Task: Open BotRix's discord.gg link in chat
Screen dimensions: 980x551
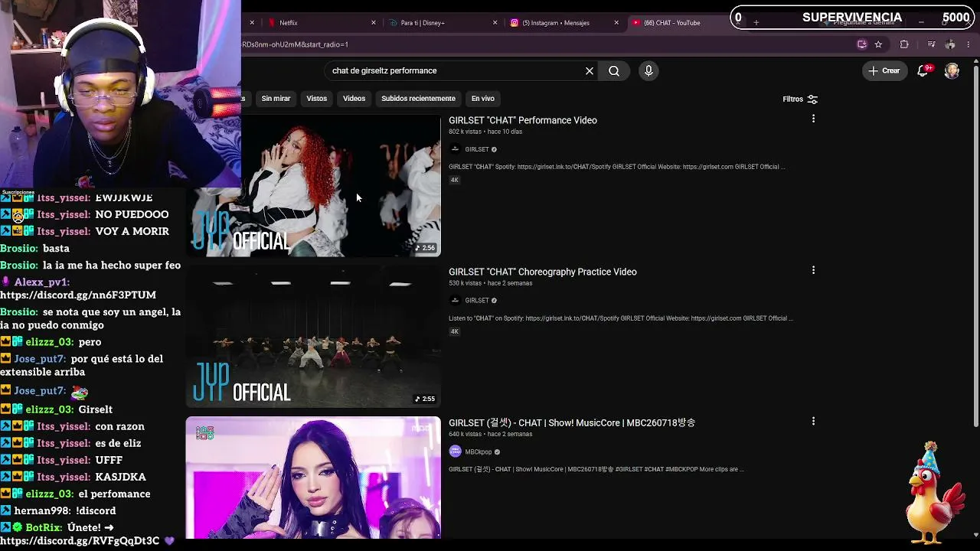Action: 80,540
